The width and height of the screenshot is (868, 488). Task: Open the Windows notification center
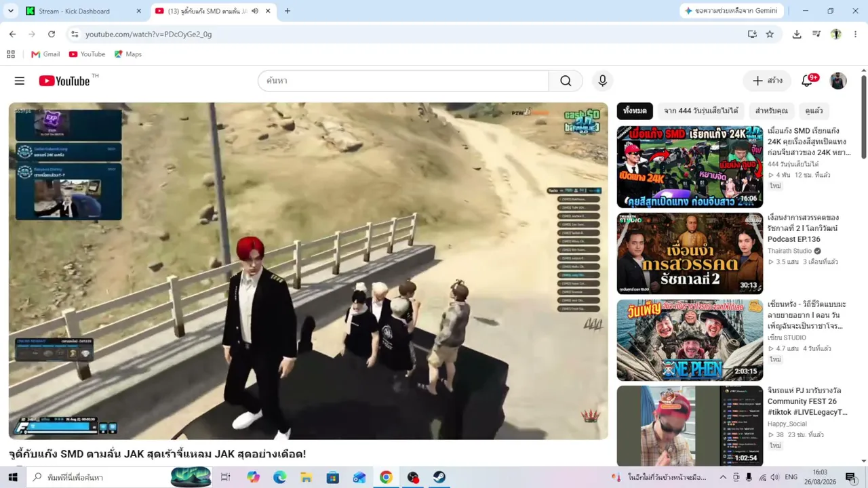(851, 477)
